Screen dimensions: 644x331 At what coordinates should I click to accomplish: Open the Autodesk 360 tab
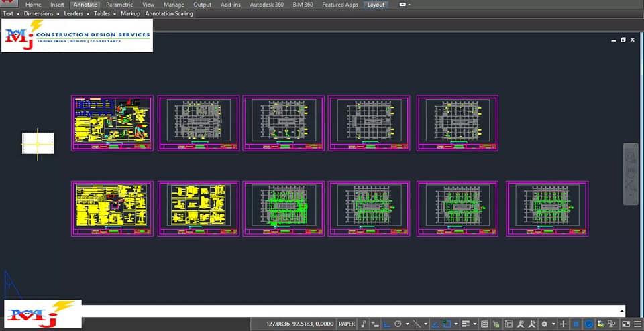pyautogui.click(x=267, y=5)
